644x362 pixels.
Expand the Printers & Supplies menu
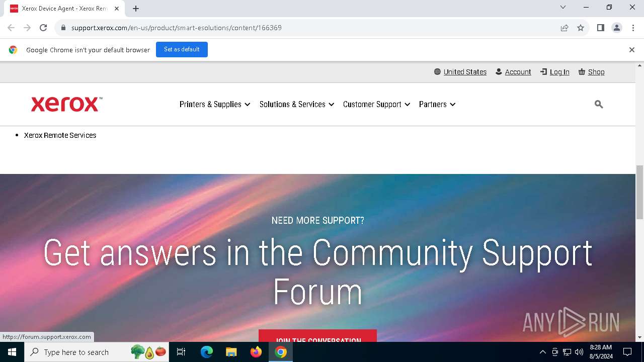click(215, 104)
